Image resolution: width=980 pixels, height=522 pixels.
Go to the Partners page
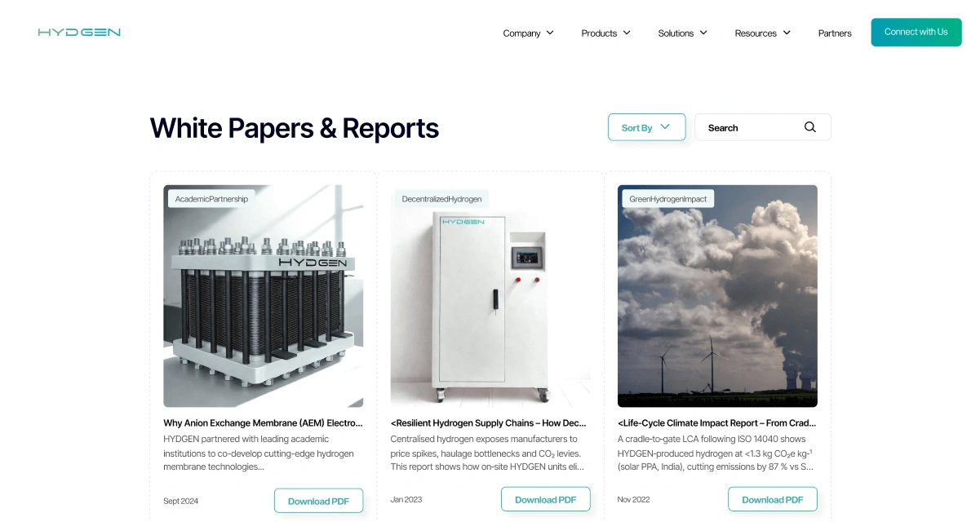pyautogui.click(x=835, y=33)
